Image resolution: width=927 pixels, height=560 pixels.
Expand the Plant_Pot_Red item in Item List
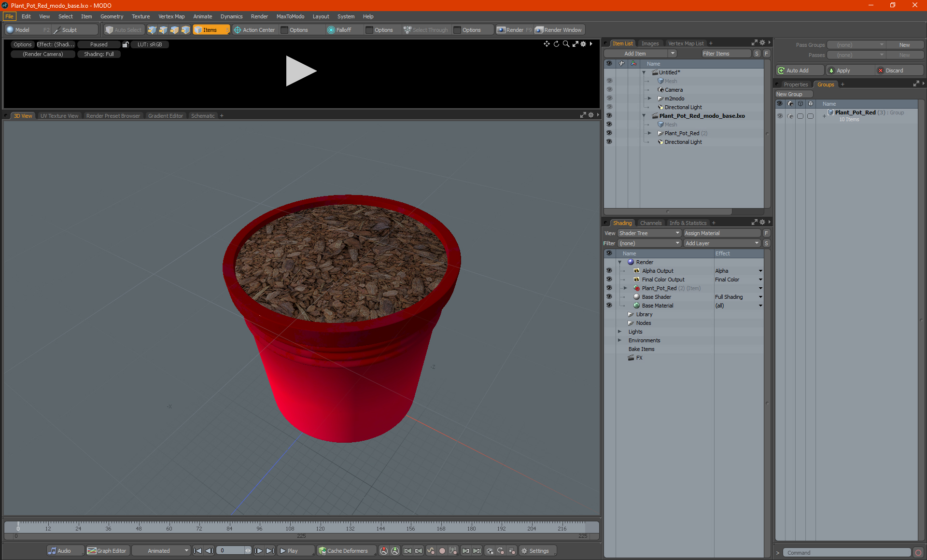(649, 133)
